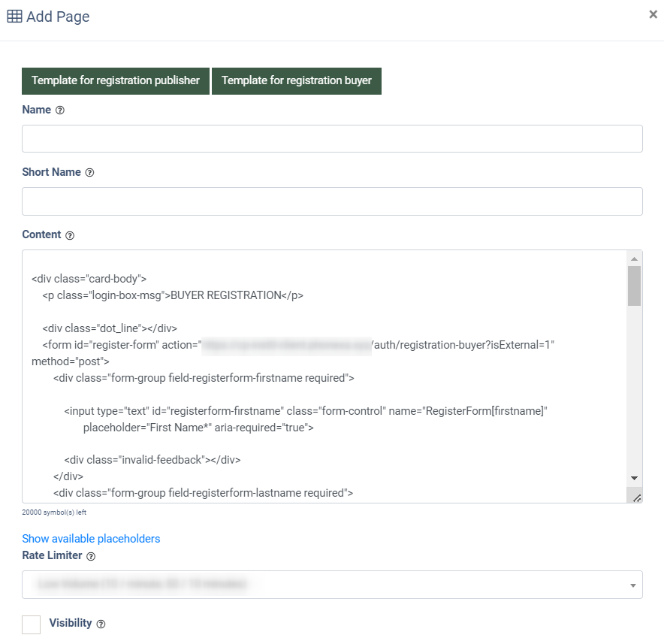
Task: Apply Template for registration buyer
Action: click(x=297, y=80)
